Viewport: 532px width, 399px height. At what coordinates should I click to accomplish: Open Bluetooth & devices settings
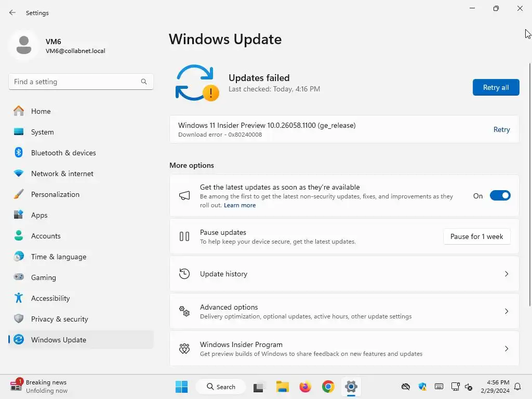tap(81, 153)
